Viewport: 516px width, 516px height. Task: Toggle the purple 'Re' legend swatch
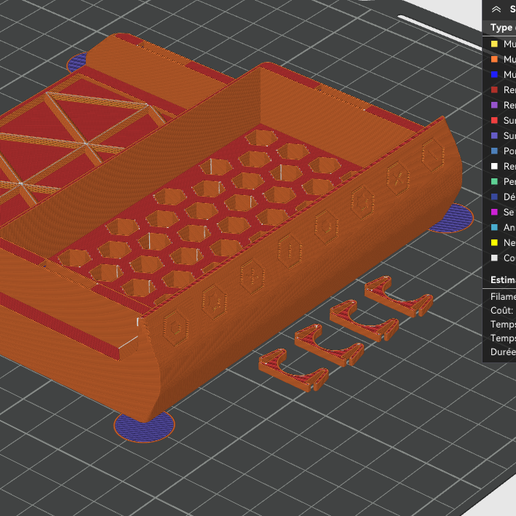coord(494,105)
